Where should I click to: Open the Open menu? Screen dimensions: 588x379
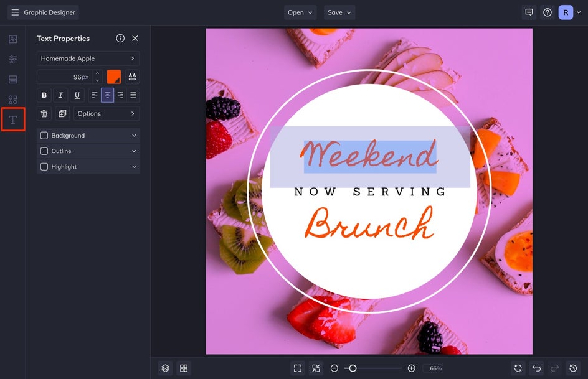click(x=301, y=12)
